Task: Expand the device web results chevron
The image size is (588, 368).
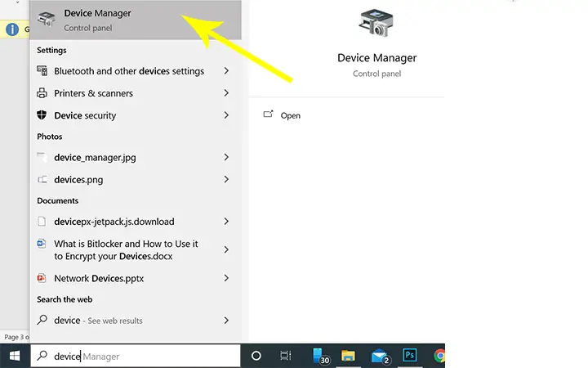Action: point(226,320)
